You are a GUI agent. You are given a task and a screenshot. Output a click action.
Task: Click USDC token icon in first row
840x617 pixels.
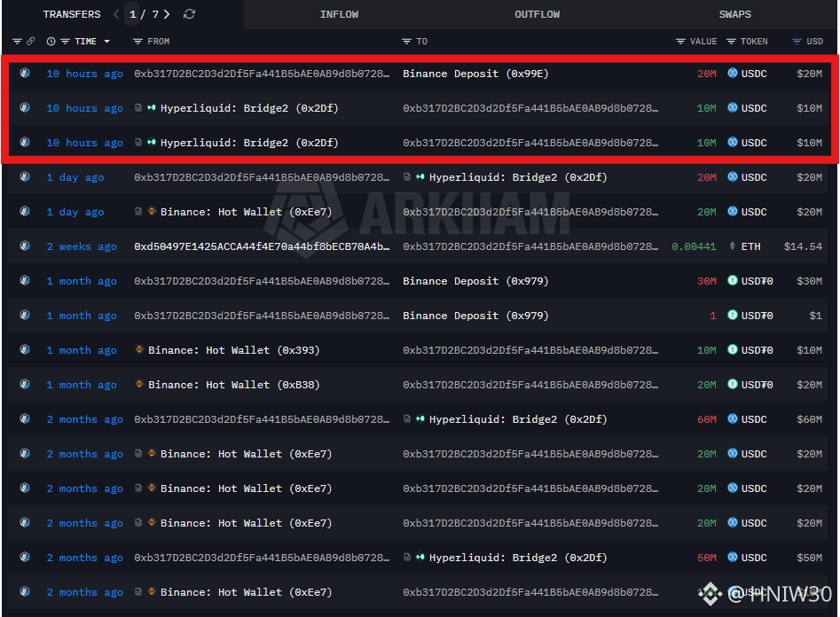point(733,74)
